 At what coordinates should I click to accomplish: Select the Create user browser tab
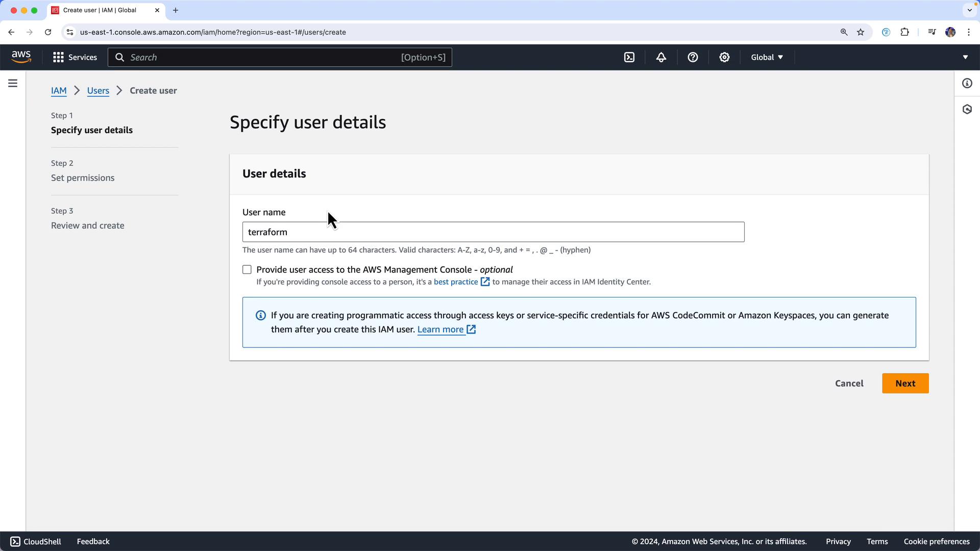click(x=106, y=10)
